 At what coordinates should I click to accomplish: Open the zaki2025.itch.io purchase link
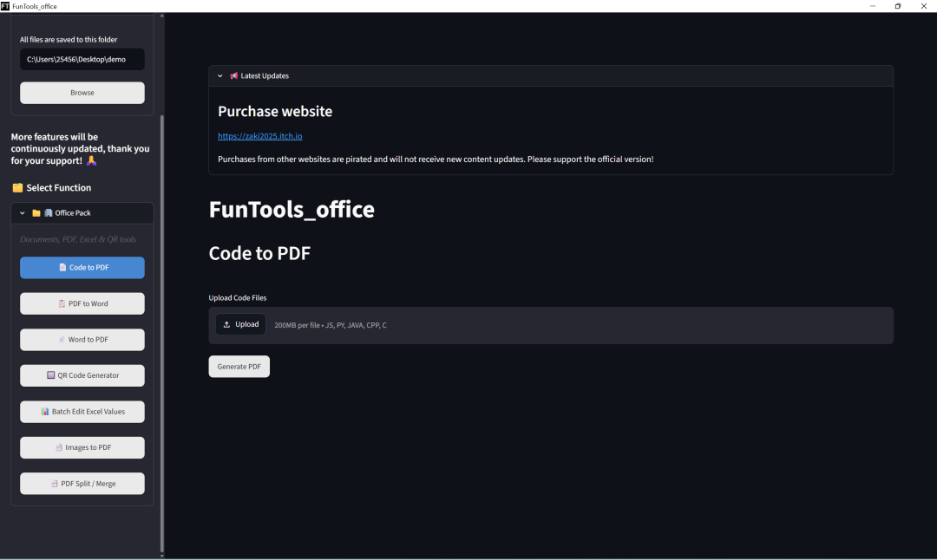260,136
